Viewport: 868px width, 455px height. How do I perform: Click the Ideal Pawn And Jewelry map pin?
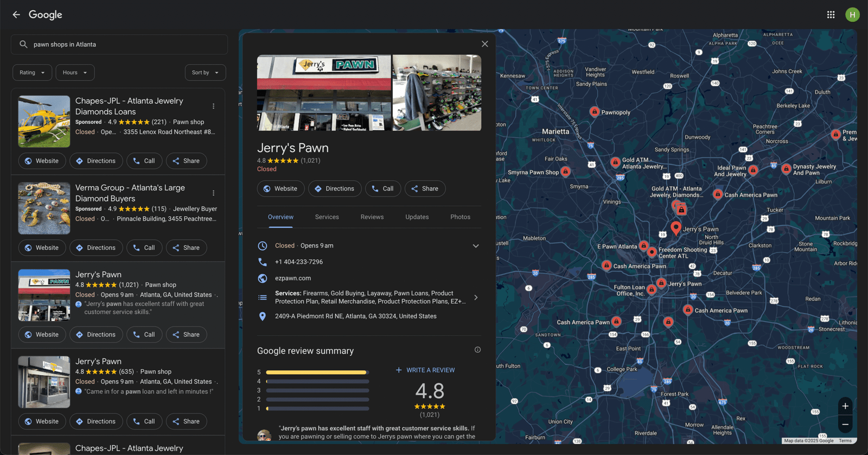click(753, 170)
